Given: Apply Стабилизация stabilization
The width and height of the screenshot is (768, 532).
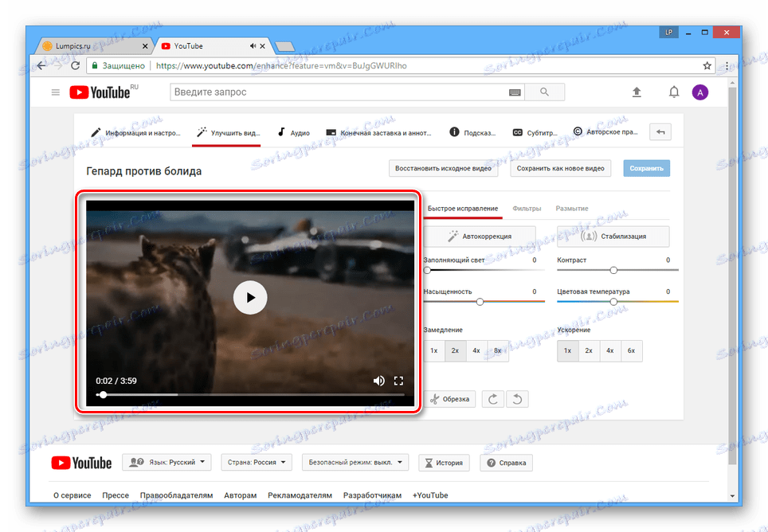Looking at the screenshot, I should pyautogui.click(x=613, y=237).
